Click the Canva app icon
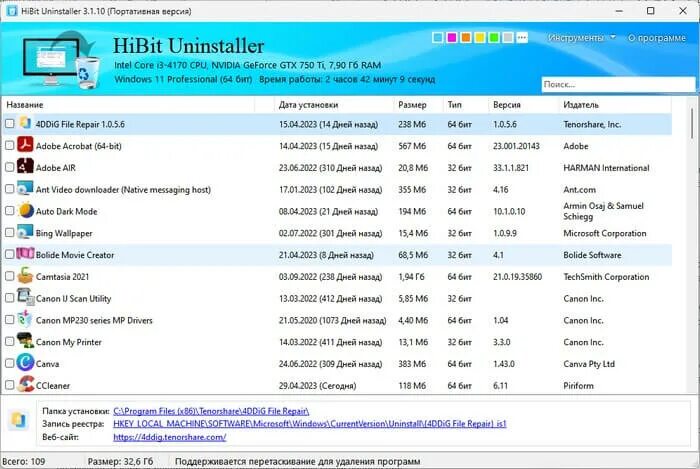Screen dimensions: 700x469 click(25, 363)
